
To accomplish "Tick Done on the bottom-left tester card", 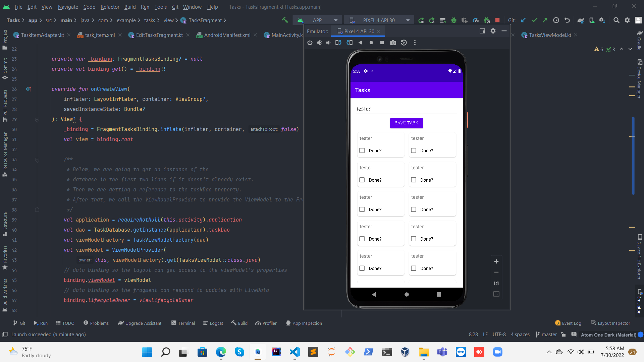I will point(362,268).
